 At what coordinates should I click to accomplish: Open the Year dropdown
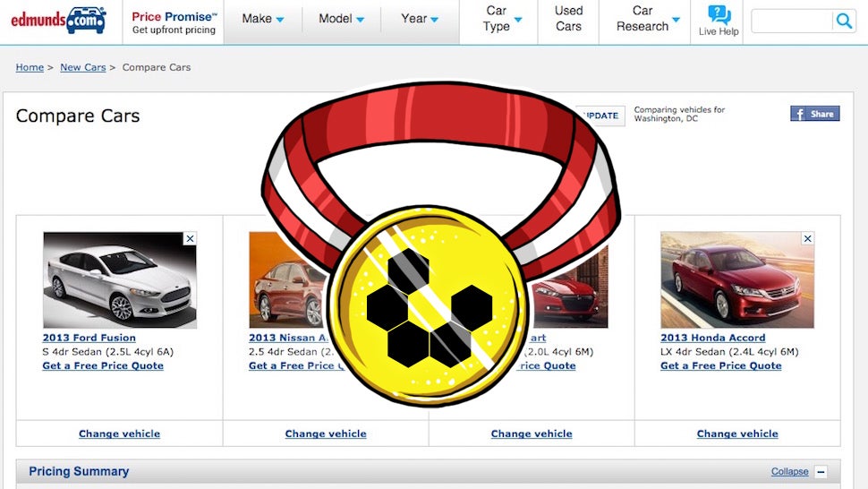[x=420, y=19]
